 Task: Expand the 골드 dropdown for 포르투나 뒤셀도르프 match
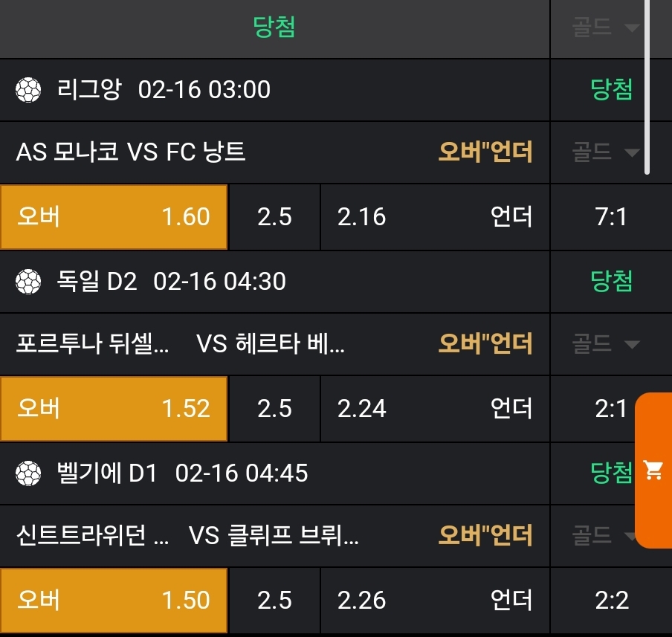pyautogui.click(x=605, y=344)
